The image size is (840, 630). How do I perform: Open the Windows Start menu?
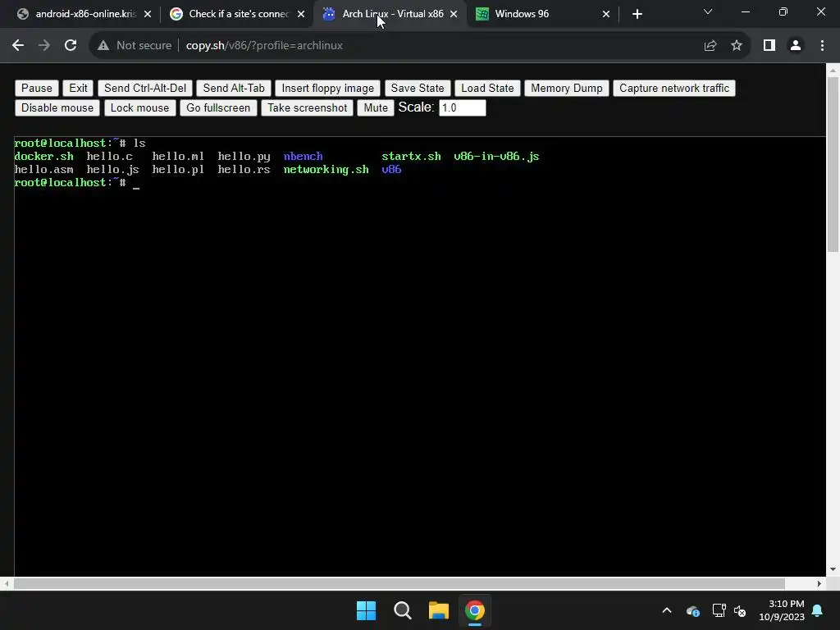[x=367, y=610]
